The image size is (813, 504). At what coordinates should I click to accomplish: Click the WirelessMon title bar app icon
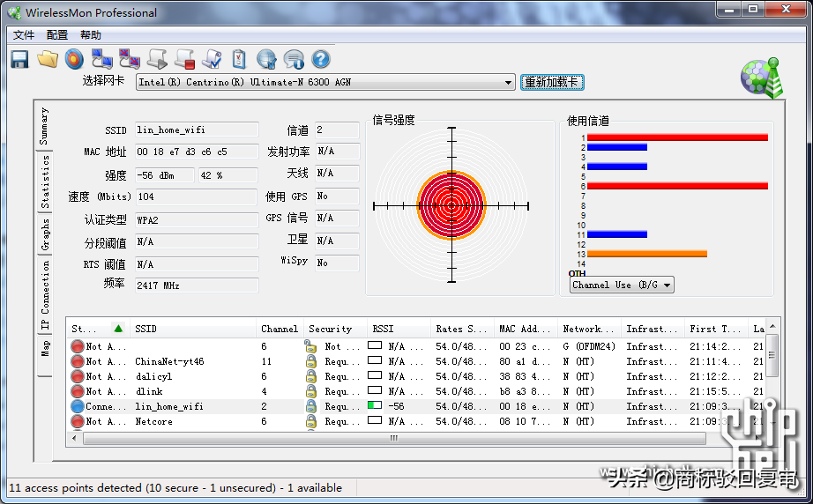[x=14, y=12]
